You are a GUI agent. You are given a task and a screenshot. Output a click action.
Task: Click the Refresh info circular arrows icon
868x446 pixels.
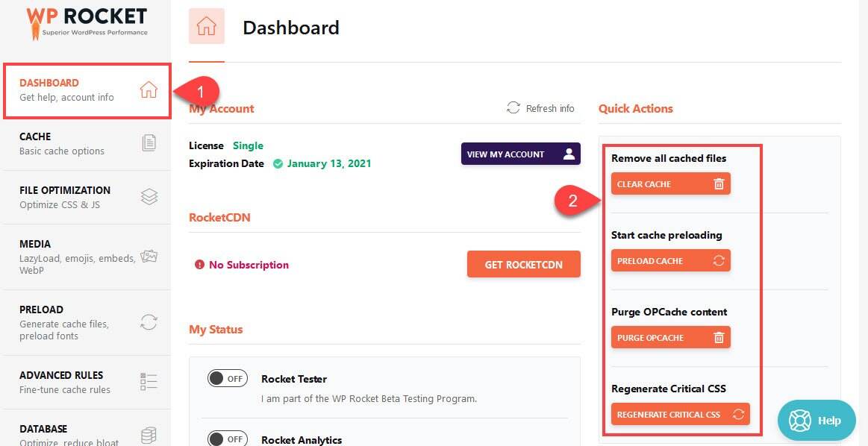[513, 108]
